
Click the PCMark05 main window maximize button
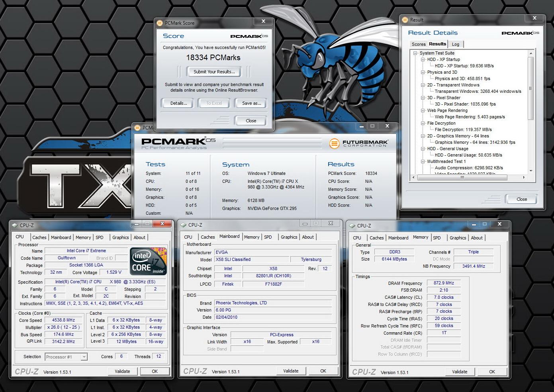(372, 126)
